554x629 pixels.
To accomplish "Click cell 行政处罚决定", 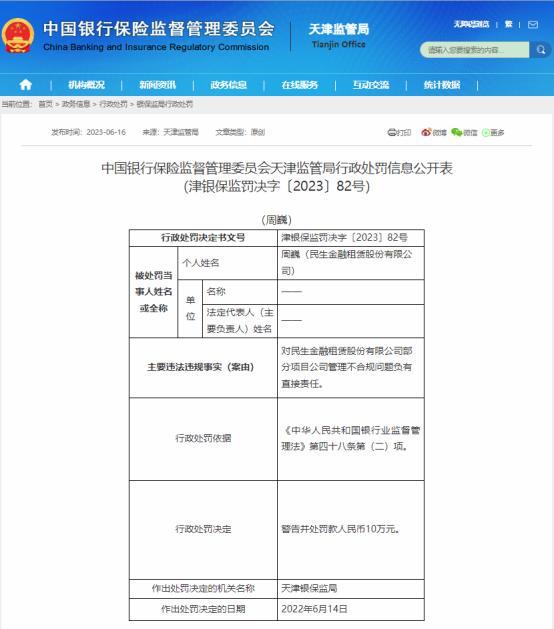I will [203, 530].
